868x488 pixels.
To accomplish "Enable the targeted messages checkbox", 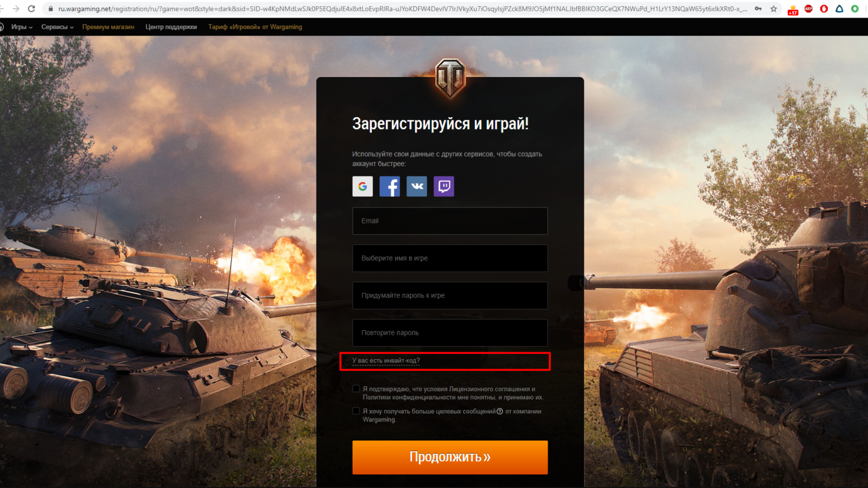I will click(356, 411).
